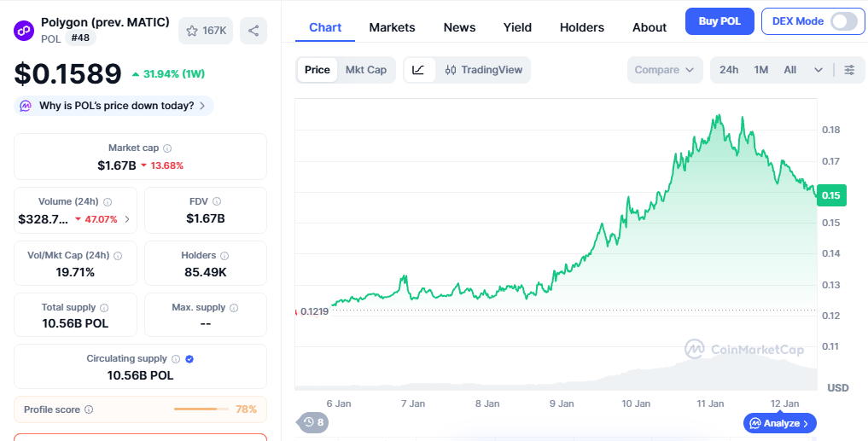Open Why is POL's price down today
The image size is (868, 441).
coord(114,106)
